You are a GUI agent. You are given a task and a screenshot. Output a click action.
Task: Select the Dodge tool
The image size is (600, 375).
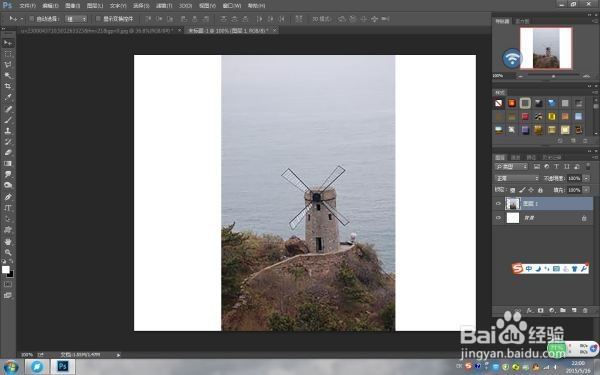8,185
